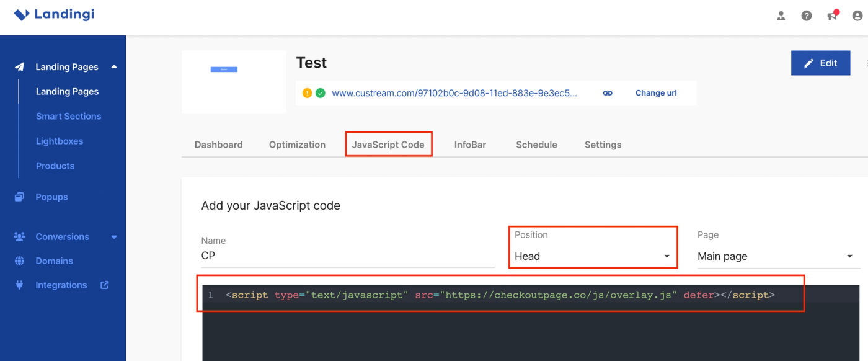Open the announcements megaphone icon

click(833, 16)
